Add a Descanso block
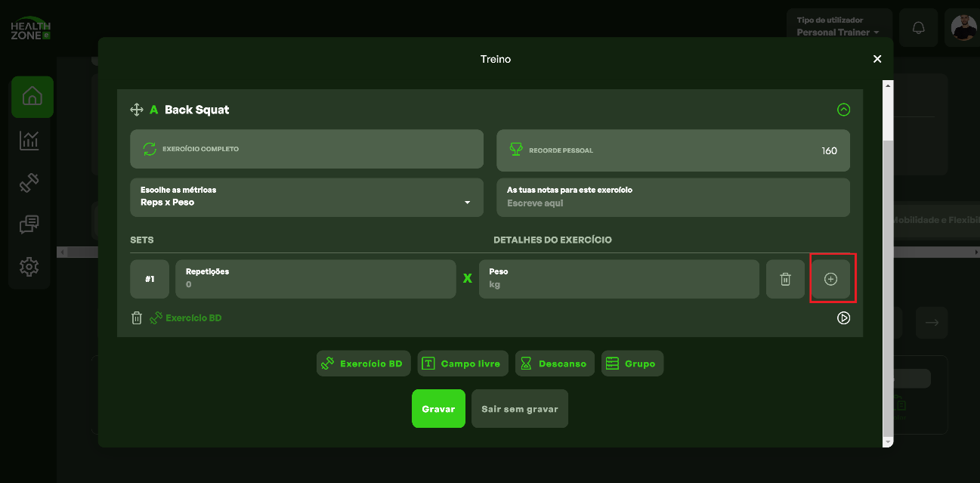 (x=555, y=364)
